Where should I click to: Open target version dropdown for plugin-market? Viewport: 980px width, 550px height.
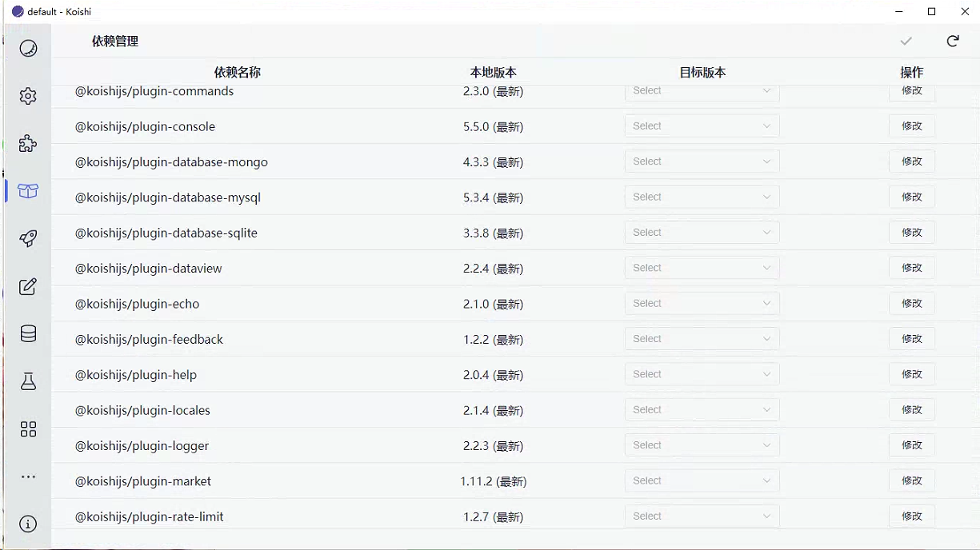coord(702,480)
